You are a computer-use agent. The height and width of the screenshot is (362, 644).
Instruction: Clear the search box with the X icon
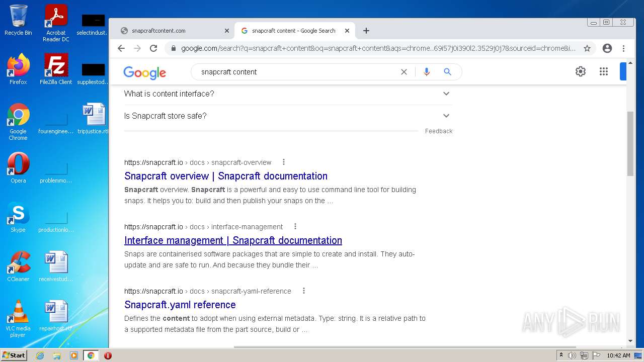point(404,72)
